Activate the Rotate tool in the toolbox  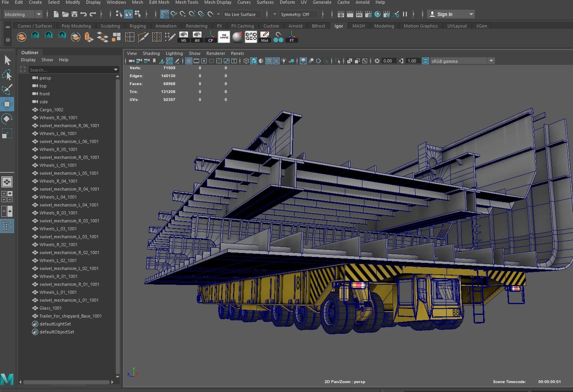pos(7,119)
